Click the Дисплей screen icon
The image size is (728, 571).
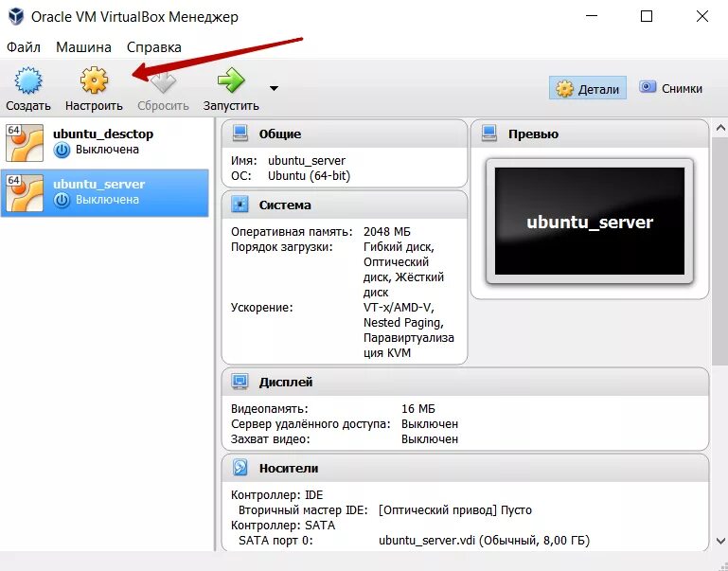pyautogui.click(x=240, y=382)
